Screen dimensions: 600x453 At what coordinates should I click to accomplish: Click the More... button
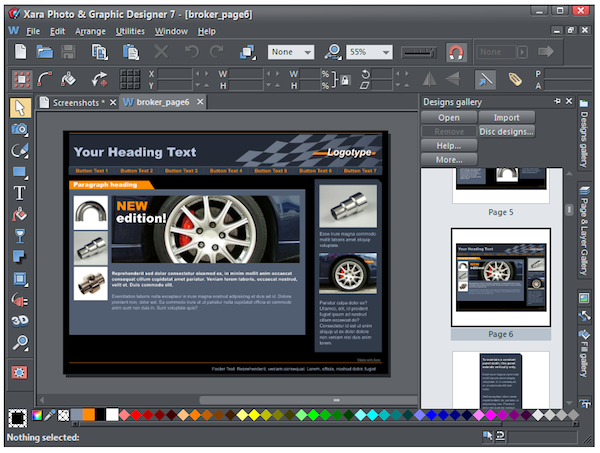pos(449,160)
